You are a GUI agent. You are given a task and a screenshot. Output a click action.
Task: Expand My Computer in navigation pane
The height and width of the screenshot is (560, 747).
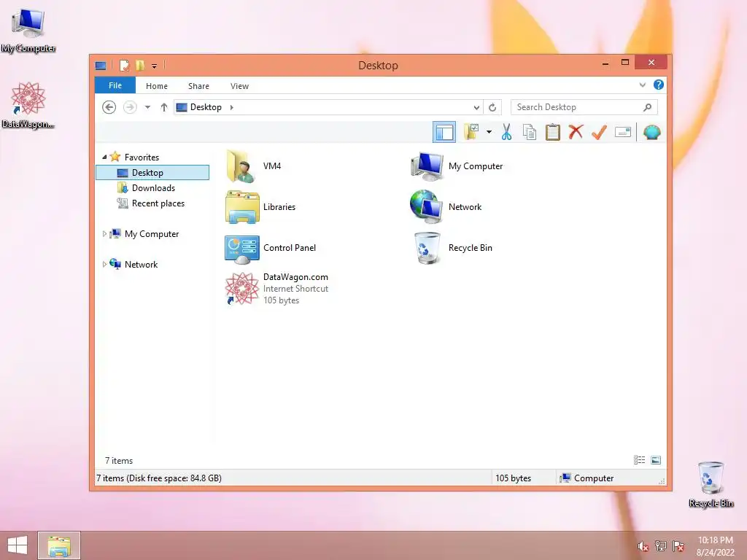coord(104,234)
